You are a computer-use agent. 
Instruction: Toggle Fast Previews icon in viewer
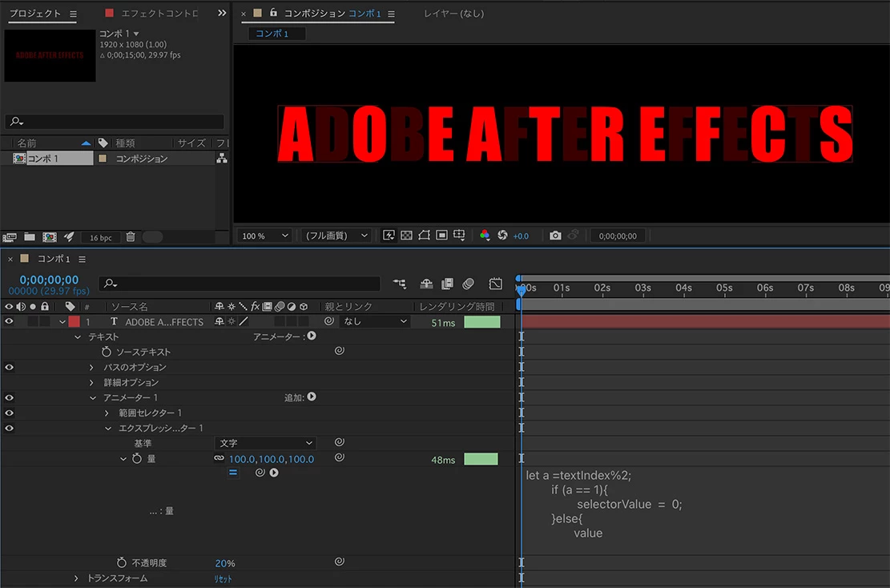(x=389, y=235)
